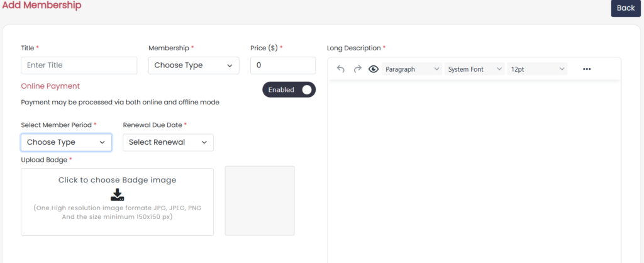Click the badge upload download icon
This screenshot has height=263, width=644.
click(118, 195)
